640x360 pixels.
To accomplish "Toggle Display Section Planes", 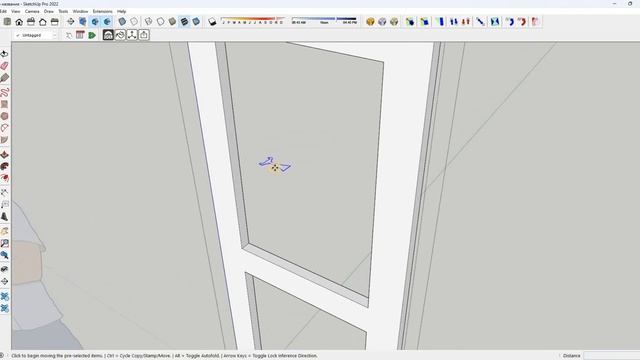I will click(83, 22).
